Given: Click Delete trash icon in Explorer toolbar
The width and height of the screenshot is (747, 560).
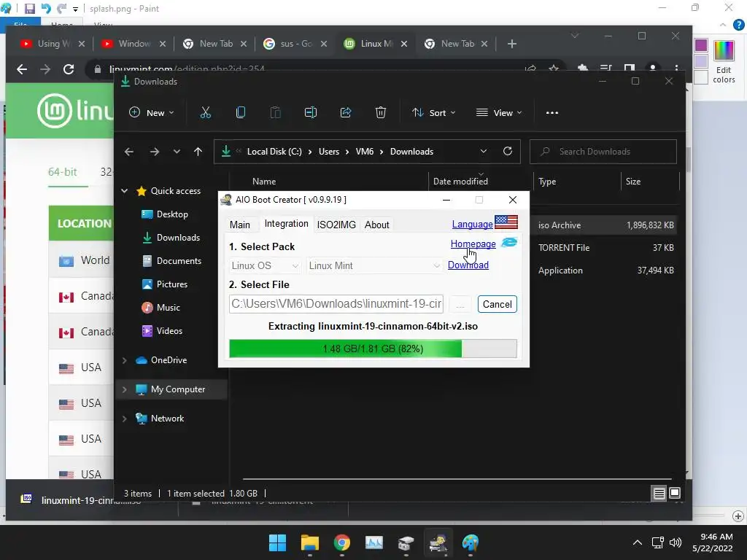Looking at the screenshot, I should point(381,113).
